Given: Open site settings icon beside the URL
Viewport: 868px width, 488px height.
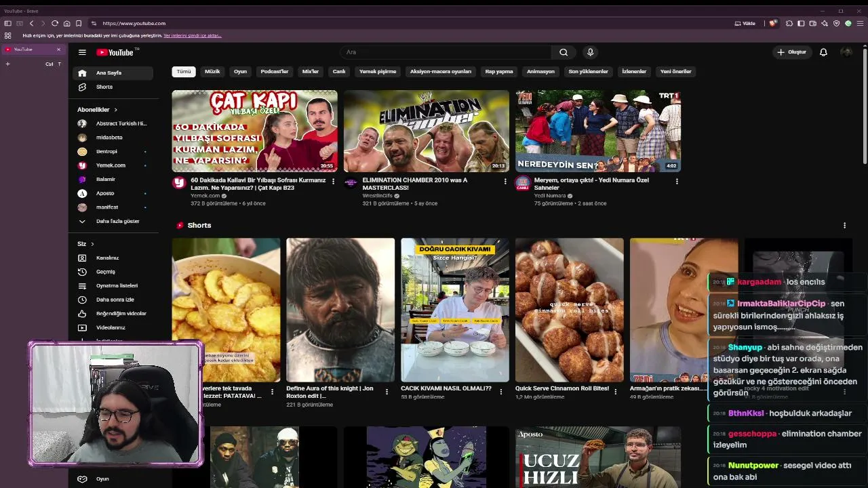Looking at the screenshot, I should (94, 23).
